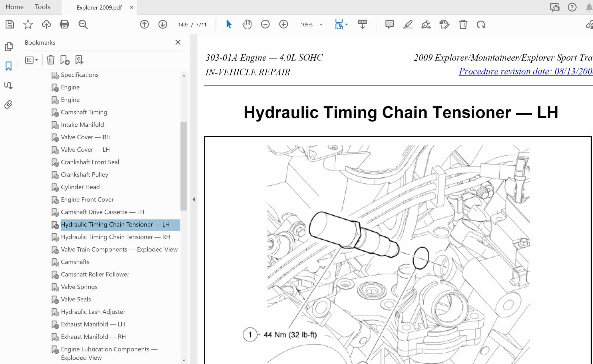Open the Print dialog icon
The height and width of the screenshot is (364, 593).
64,25
